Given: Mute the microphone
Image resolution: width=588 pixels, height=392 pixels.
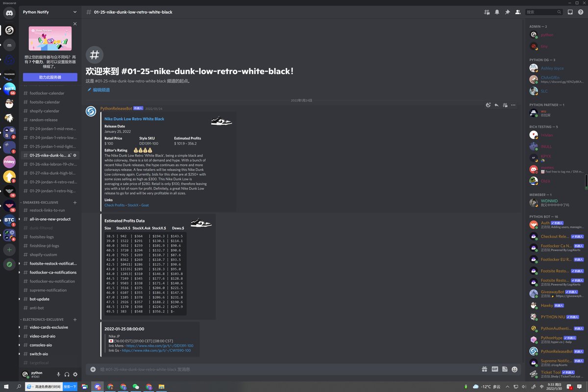Looking at the screenshot, I should point(58,374).
